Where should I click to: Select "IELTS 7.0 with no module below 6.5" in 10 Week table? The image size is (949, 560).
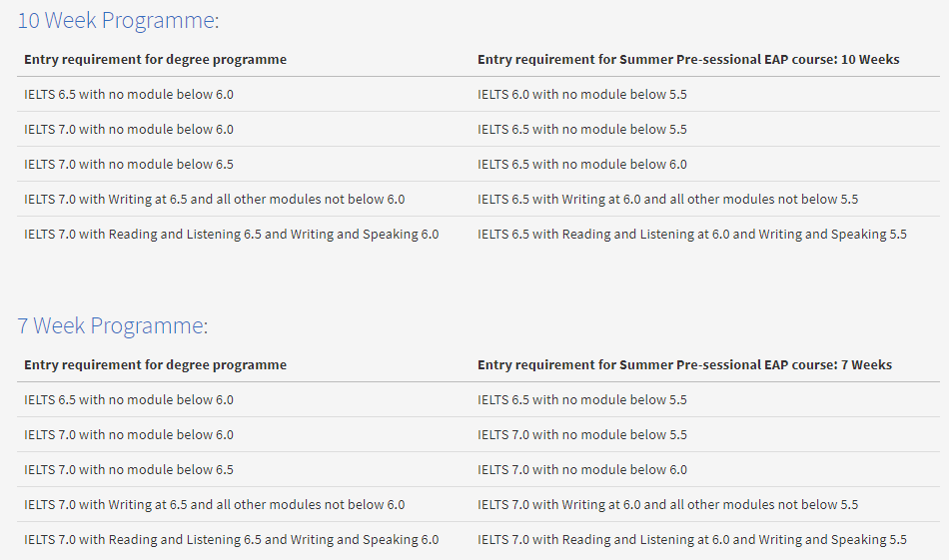129,165
